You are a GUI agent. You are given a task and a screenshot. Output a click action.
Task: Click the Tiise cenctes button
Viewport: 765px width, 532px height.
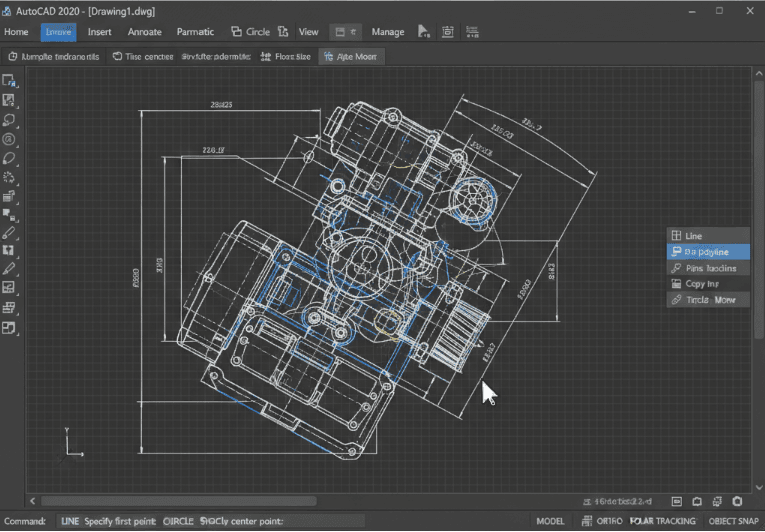[x=143, y=57]
